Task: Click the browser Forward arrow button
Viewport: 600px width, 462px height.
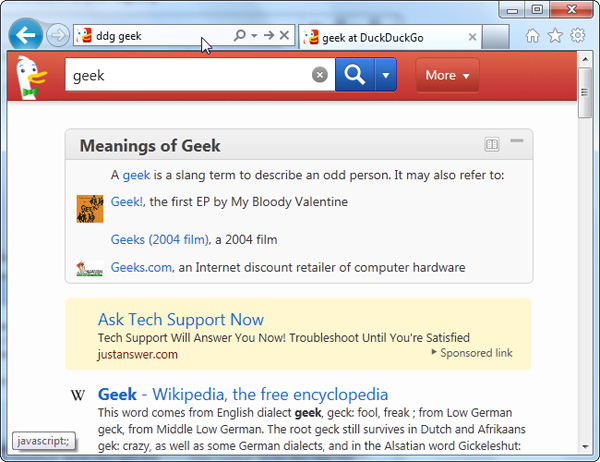Action: tap(58, 36)
